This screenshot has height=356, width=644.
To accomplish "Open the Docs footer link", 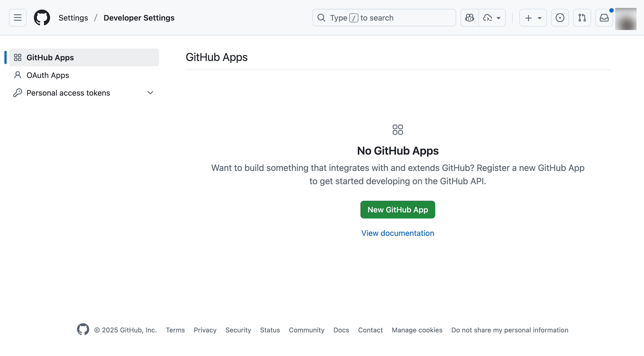I will (x=341, y=330).
